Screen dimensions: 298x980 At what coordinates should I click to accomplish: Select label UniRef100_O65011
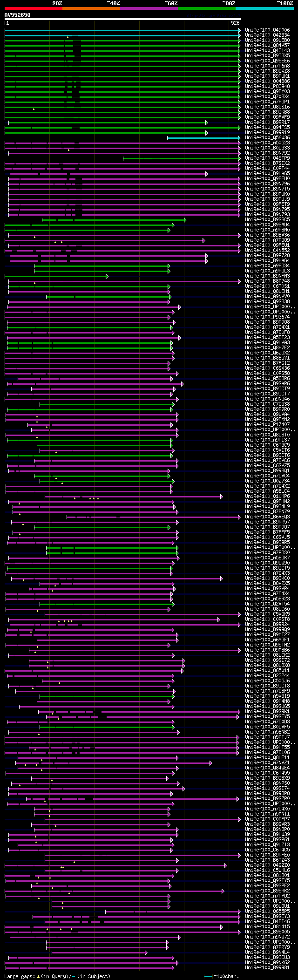click(267, 671)
